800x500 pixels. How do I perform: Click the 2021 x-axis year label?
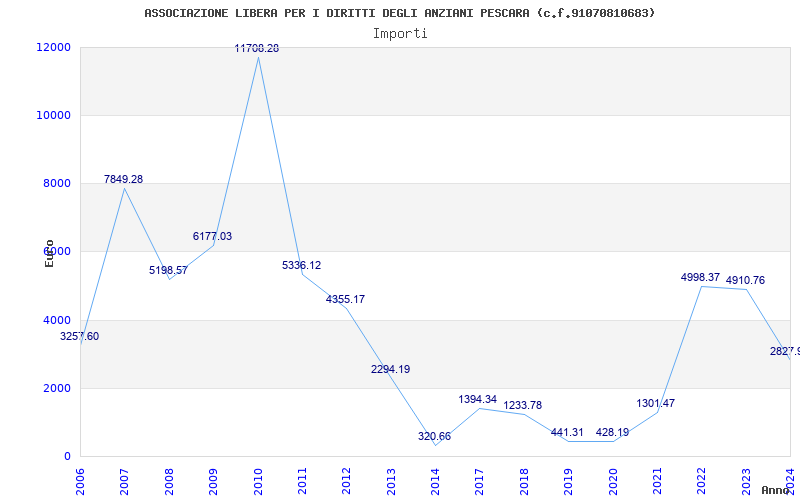(x=657, y=481)
